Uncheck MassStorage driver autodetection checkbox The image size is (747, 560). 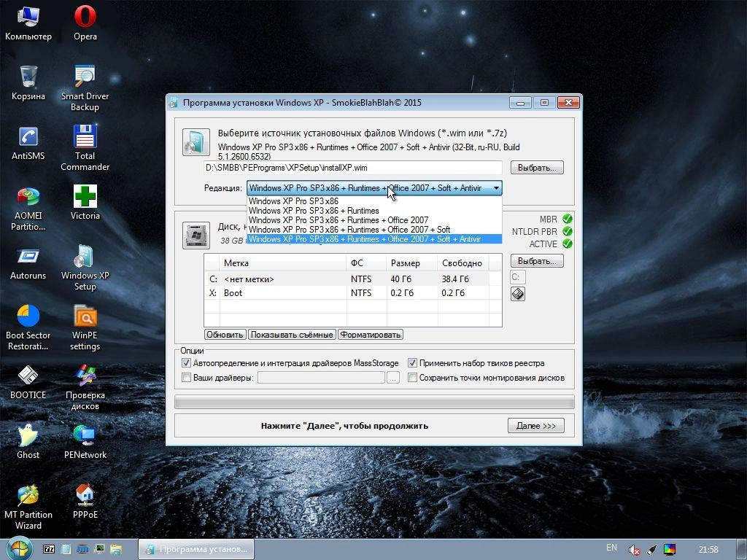(x=186, y=363)
